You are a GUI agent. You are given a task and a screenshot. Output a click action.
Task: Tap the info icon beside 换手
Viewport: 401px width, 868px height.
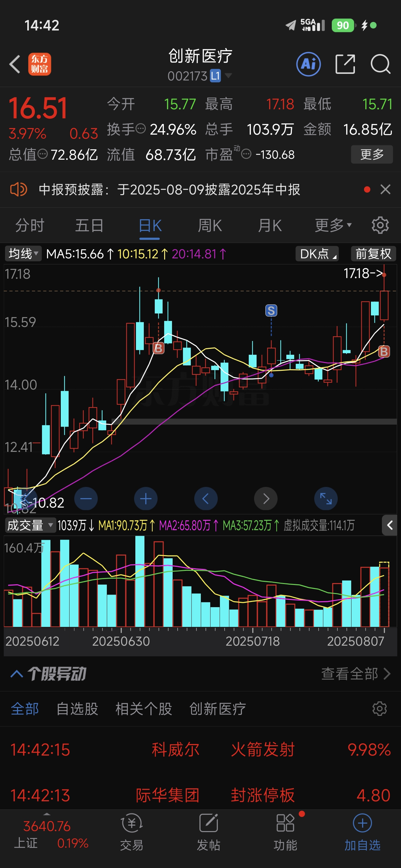tap(140, 129)
